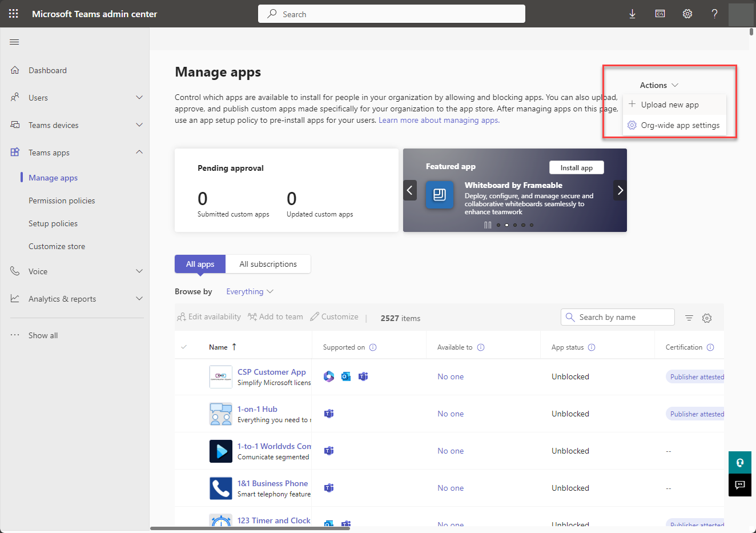This screenshot has width=756, height=533.
Task: Open the app launcher waffle menu
Action: [x=14, y=14]
